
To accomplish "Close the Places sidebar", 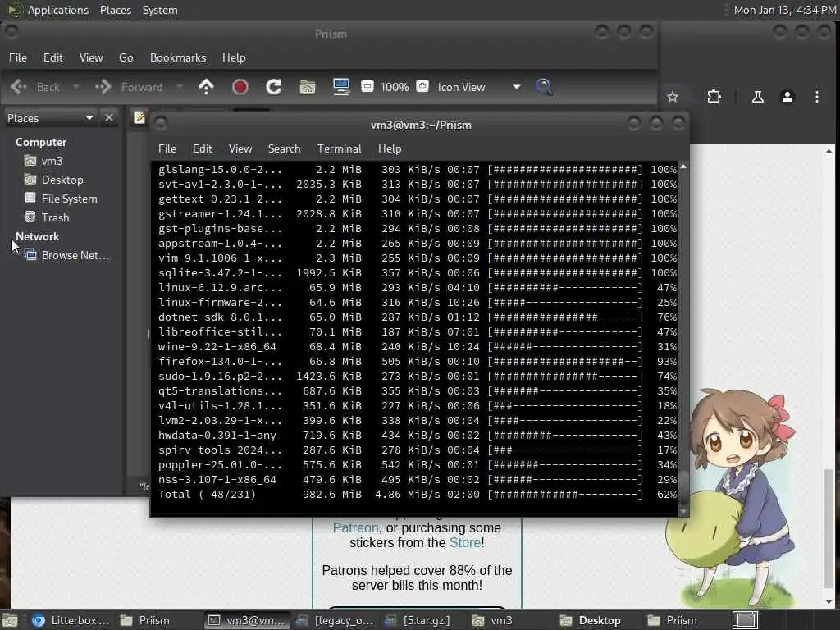I will click(109, 118).
